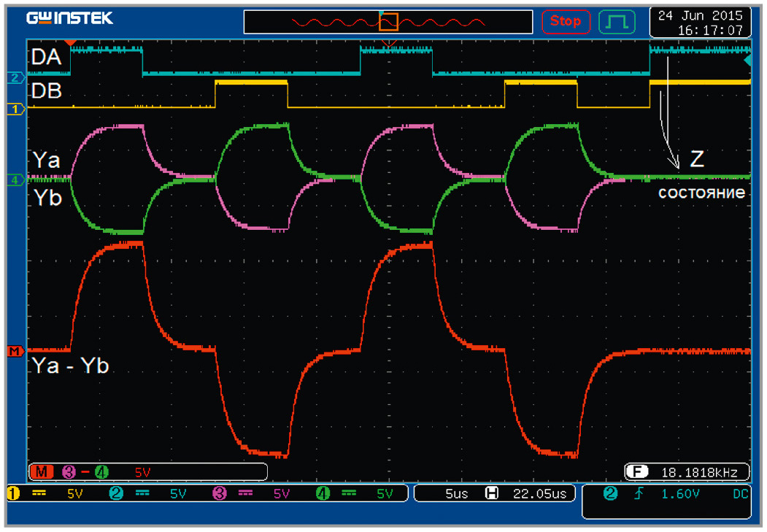This screenshot has height=532, width=767.
Task: Click the rising edge trigger icon
Action: (x=639, y=493)
